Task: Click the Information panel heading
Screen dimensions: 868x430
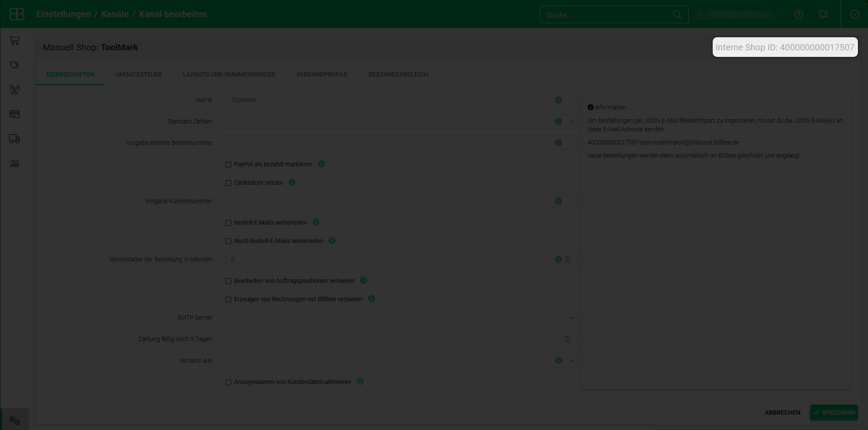Action: [x=607, y=107]
